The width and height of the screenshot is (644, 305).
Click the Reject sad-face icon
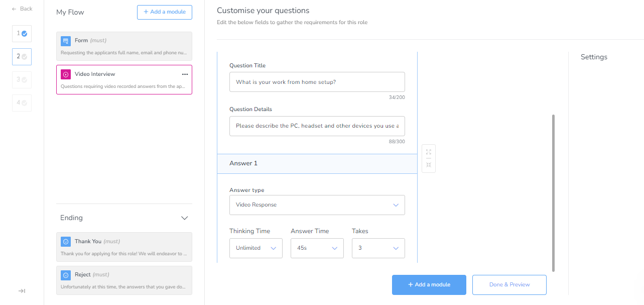tap(66, 275)
